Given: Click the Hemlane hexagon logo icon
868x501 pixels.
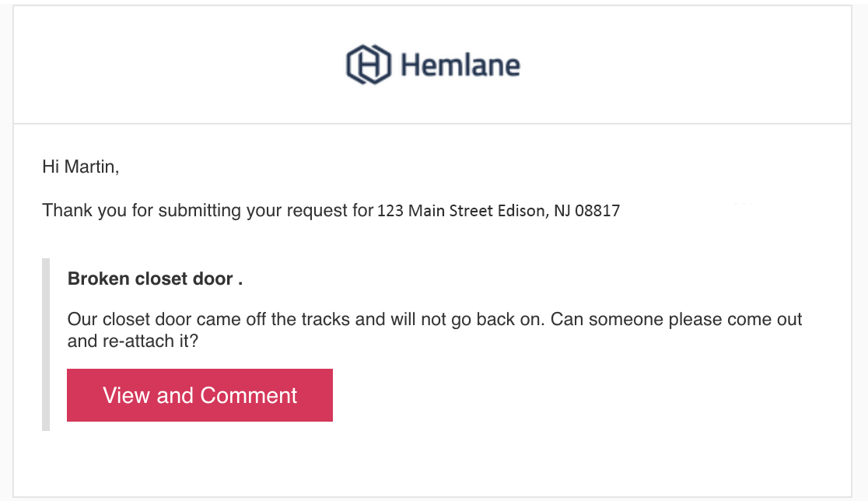Looking at the screenshot, I should point(369,65).
